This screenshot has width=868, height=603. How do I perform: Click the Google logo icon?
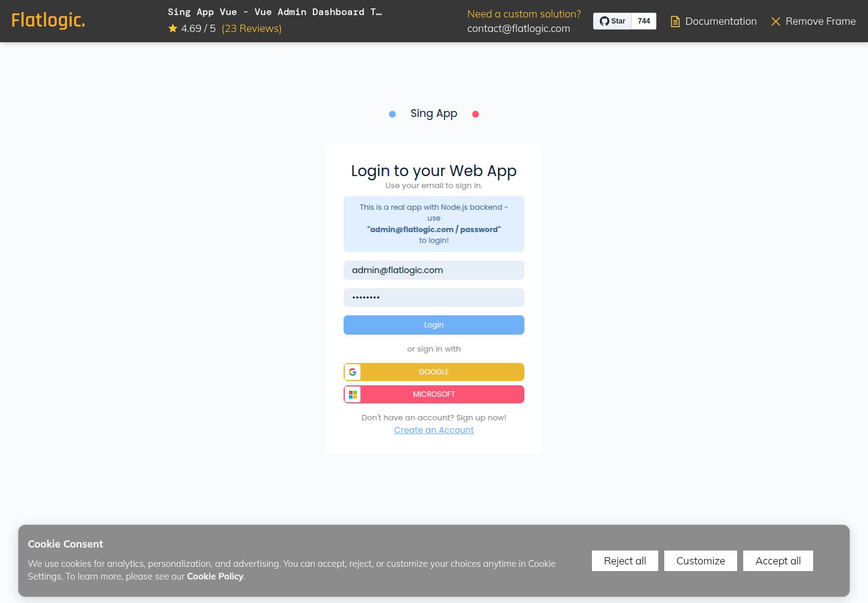(353, 372)
